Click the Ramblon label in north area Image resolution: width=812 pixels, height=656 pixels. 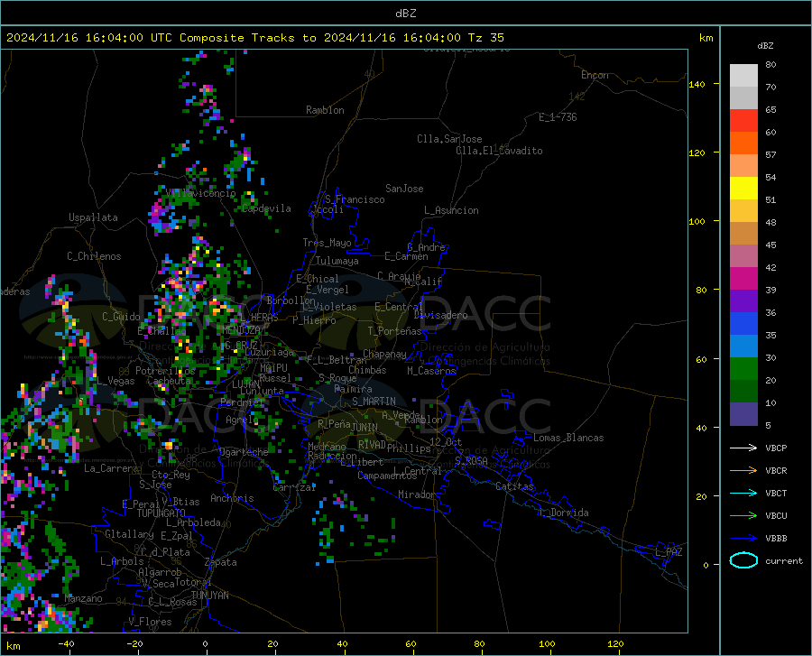[325, 110]
